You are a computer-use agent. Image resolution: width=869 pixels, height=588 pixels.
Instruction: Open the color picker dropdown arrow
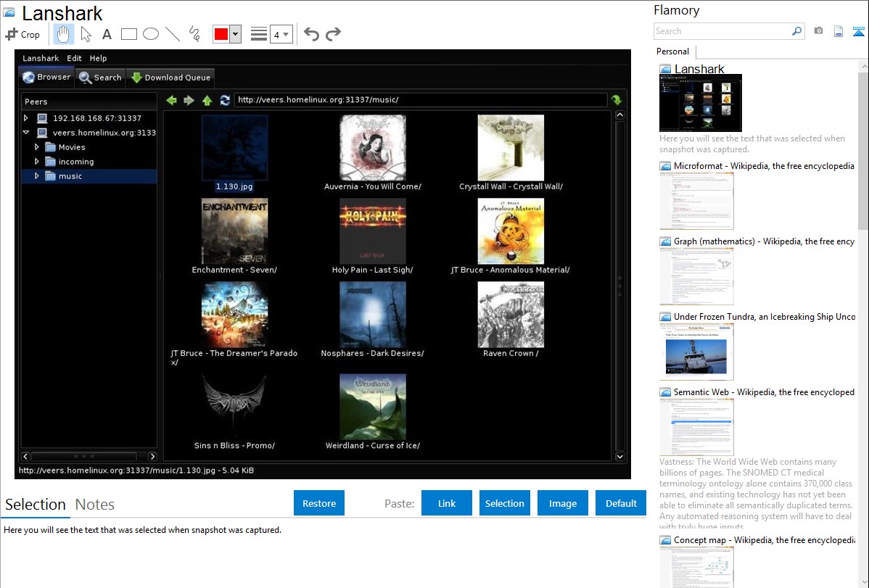(236, 34)
